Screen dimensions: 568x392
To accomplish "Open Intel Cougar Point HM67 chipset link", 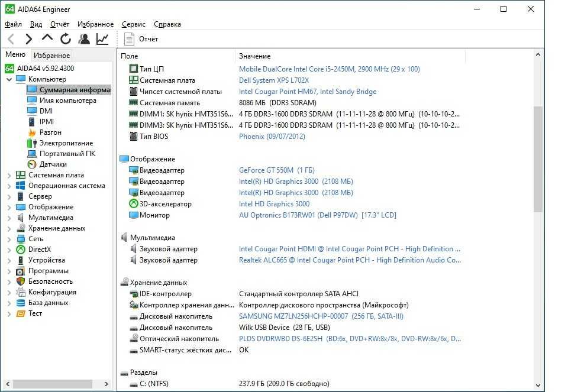I will pyautogui.click(x=308, y=91).
